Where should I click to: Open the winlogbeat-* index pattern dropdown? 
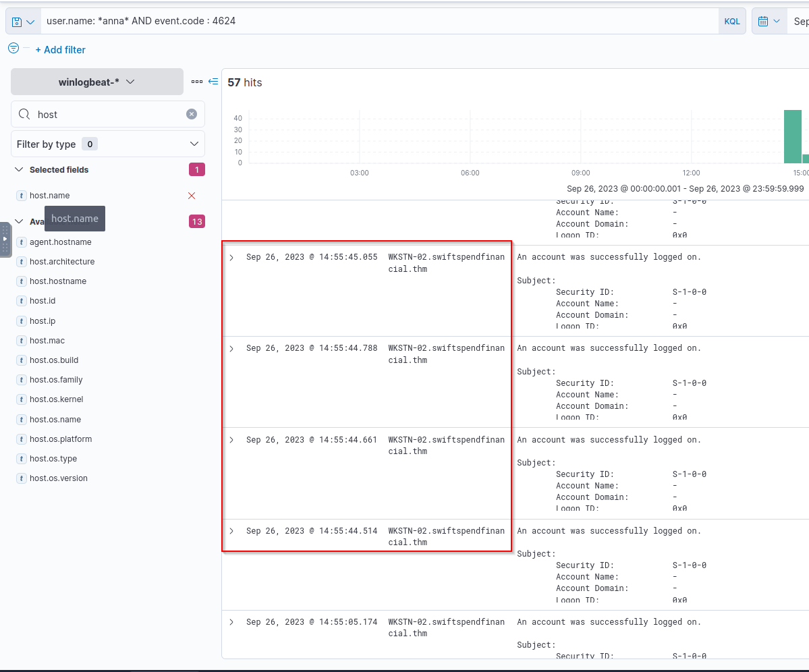click(97, 82)
